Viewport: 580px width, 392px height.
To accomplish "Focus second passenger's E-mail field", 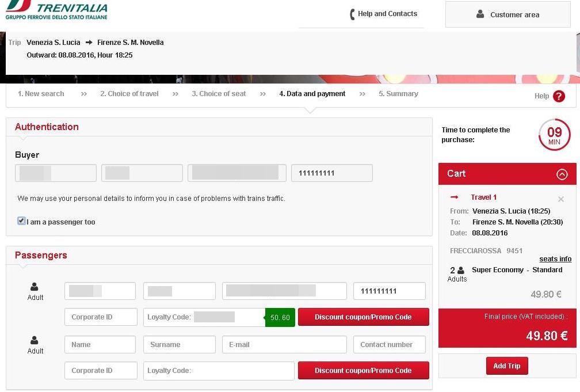I will click(284, 345).
